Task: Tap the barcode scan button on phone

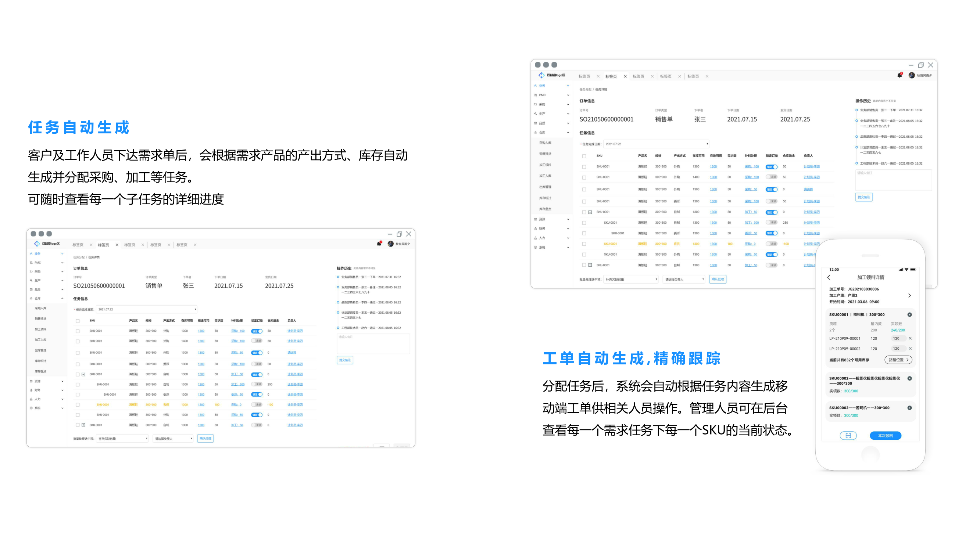Action: click(x=848, y=435)
